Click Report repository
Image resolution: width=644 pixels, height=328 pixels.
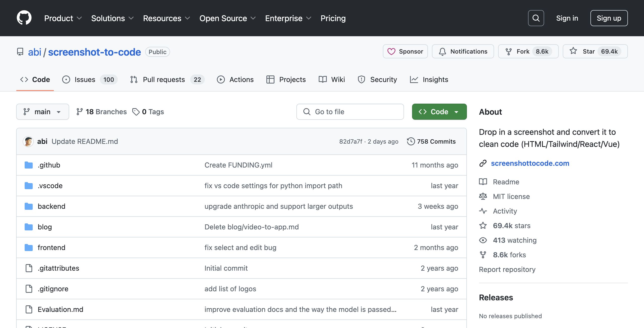point(507,269)
